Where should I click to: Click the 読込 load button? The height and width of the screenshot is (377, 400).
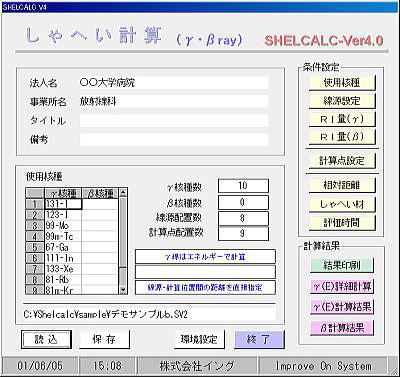[46, 340]
